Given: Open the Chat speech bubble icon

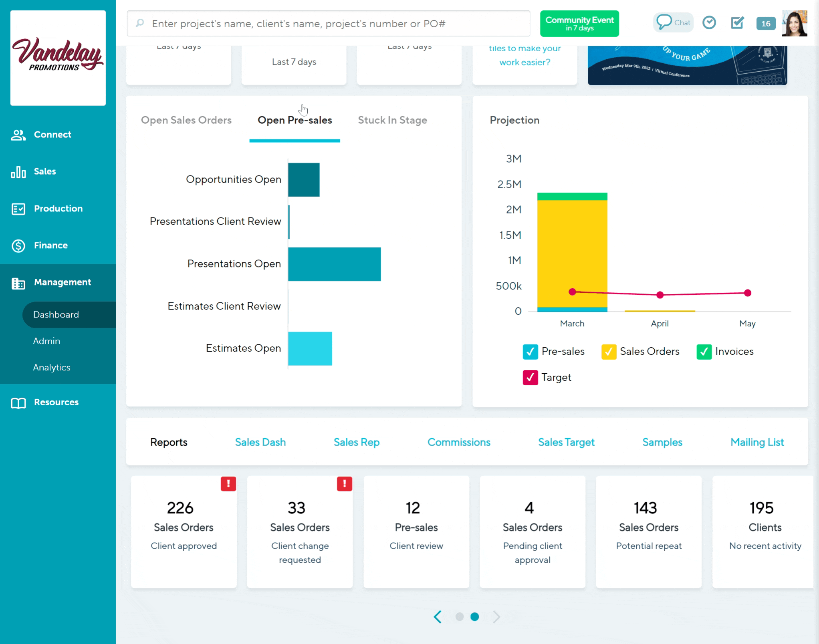Looking at the screenshot, I should click(664, 22).
